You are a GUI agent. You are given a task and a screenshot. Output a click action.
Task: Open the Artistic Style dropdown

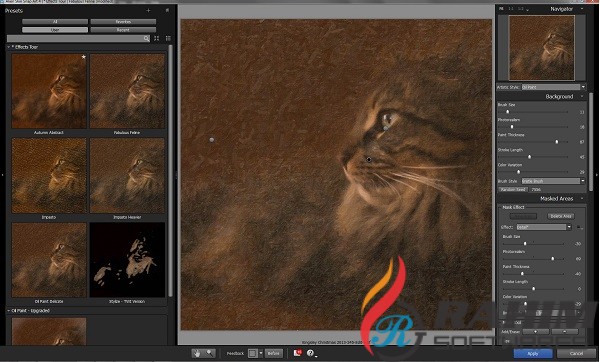coord(553,87)
